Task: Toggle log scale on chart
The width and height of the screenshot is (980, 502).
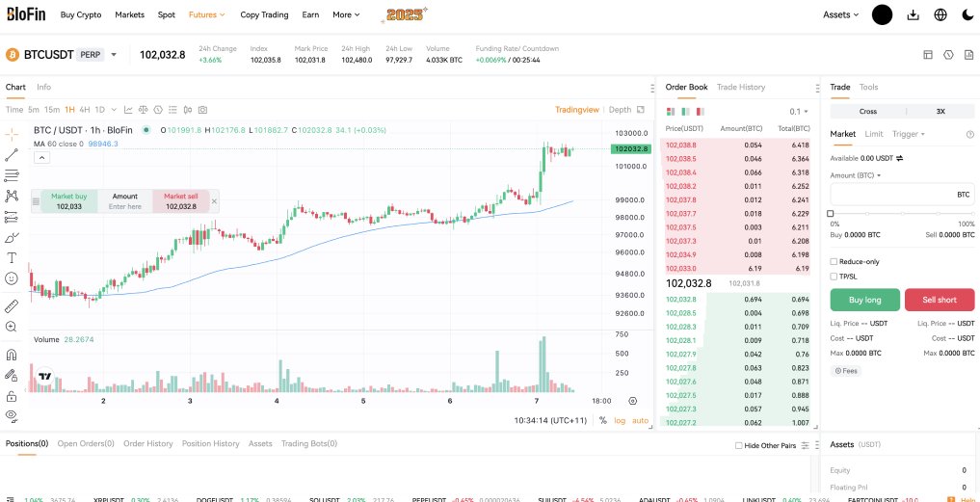Action: tap(620, 421)
